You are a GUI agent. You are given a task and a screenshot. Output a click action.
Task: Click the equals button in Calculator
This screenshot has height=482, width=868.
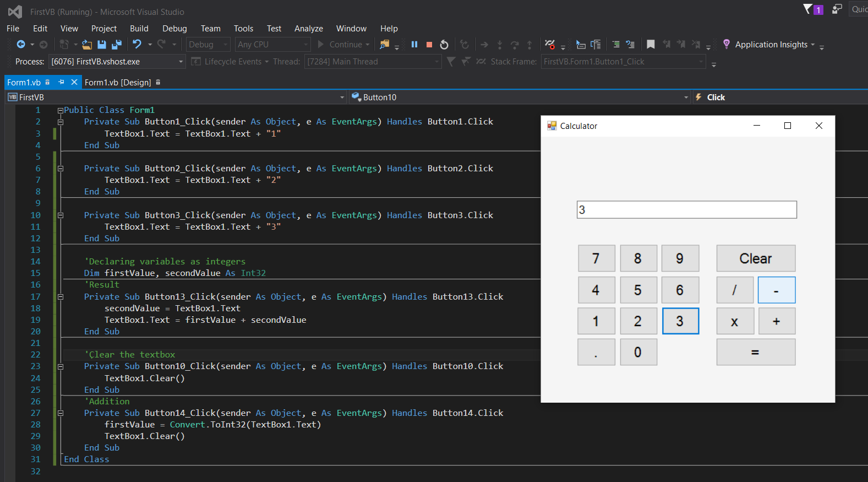tap(756, 352)
